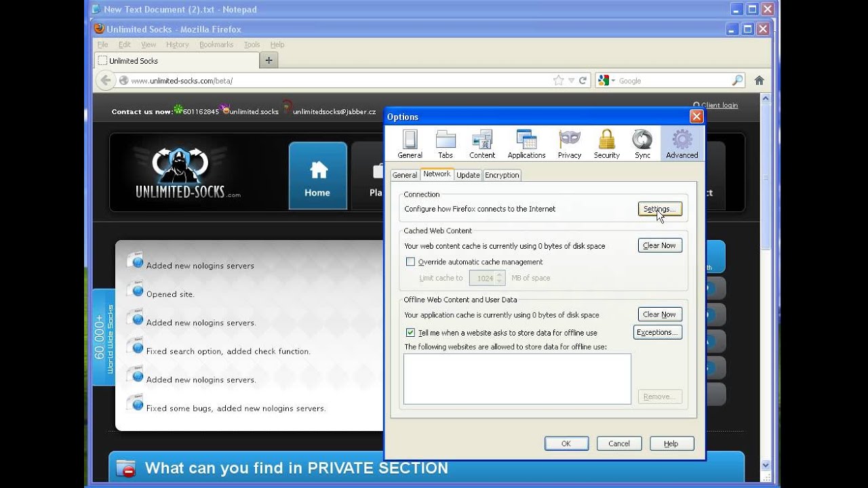Open the Applications options category
This screenshot has height=488, width=868.
coord(526,144)
